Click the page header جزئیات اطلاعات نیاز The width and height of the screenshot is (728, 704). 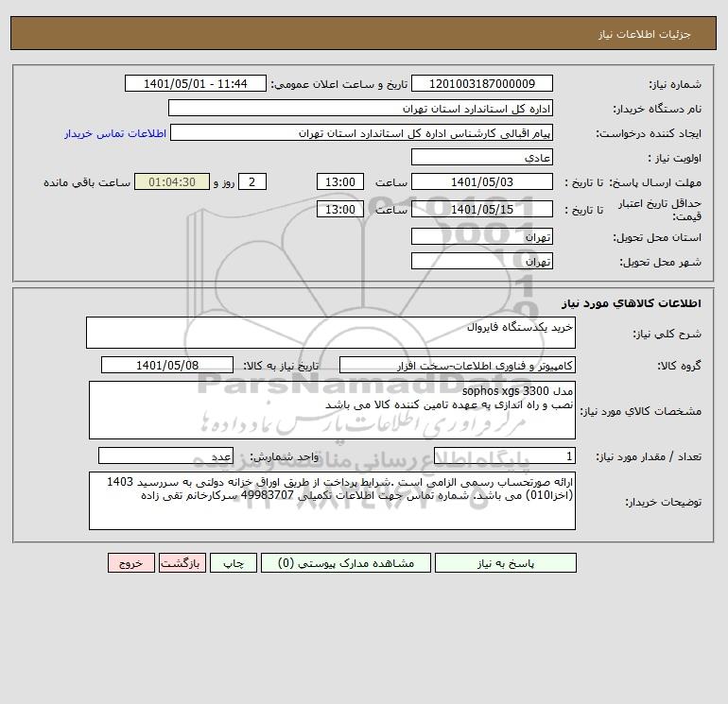pos(645,34)
